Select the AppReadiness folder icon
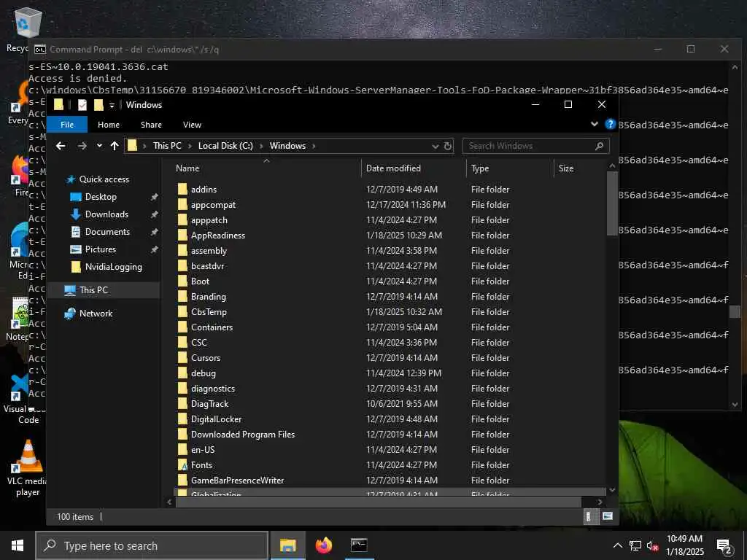 click(x=182, y=236)
